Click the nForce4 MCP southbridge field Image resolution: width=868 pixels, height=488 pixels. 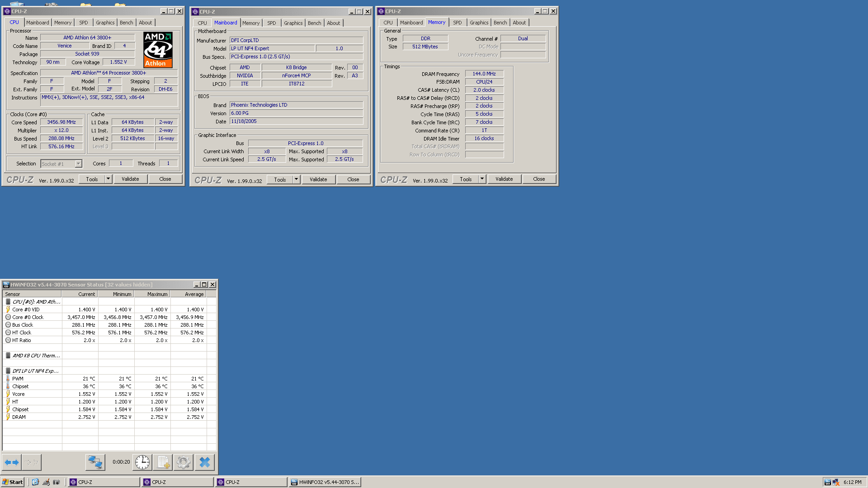click(297, 75)
